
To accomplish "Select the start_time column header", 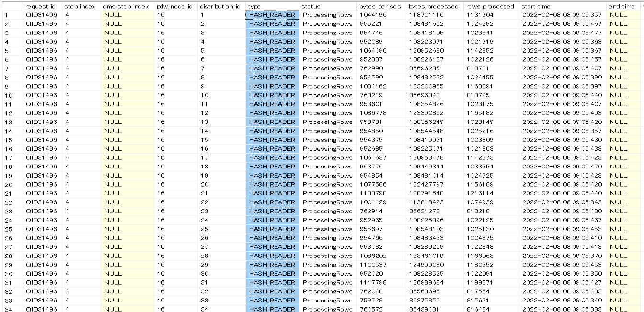I will (563, 6).
